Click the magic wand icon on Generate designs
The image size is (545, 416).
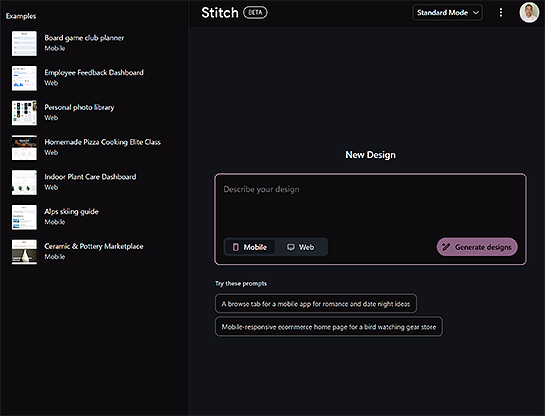pos(446,247)
